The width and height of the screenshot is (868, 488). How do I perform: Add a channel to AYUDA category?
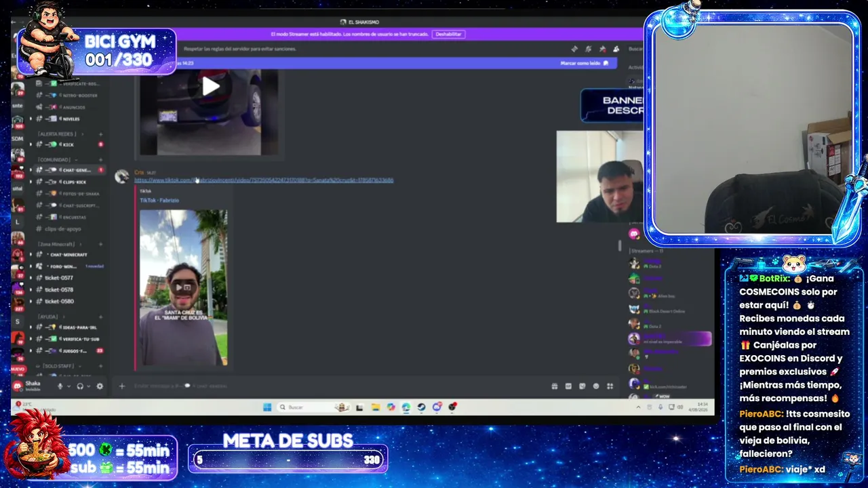pos(101,317)
